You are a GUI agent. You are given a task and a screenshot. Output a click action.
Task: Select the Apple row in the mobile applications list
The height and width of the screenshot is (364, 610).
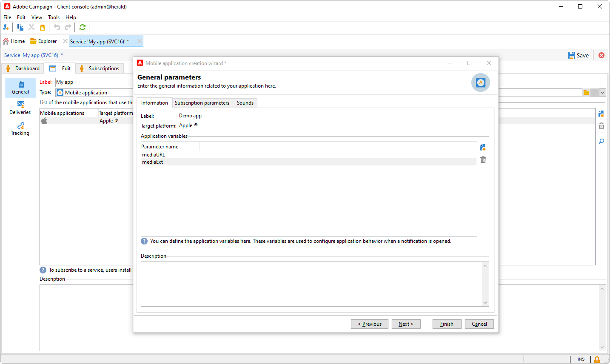(86, 121)
